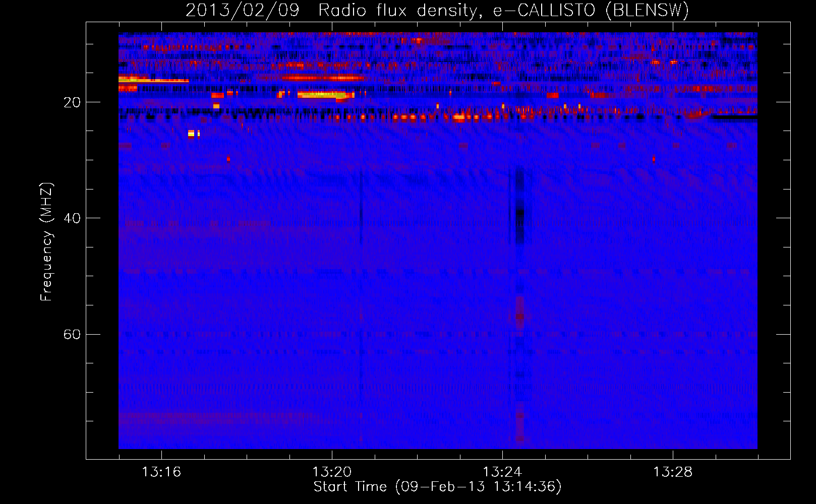The height and width of the screenshot is (504, 816).
Task: Select the 'Frequency (MHZ)' axis label
Action: click(46, 241)
